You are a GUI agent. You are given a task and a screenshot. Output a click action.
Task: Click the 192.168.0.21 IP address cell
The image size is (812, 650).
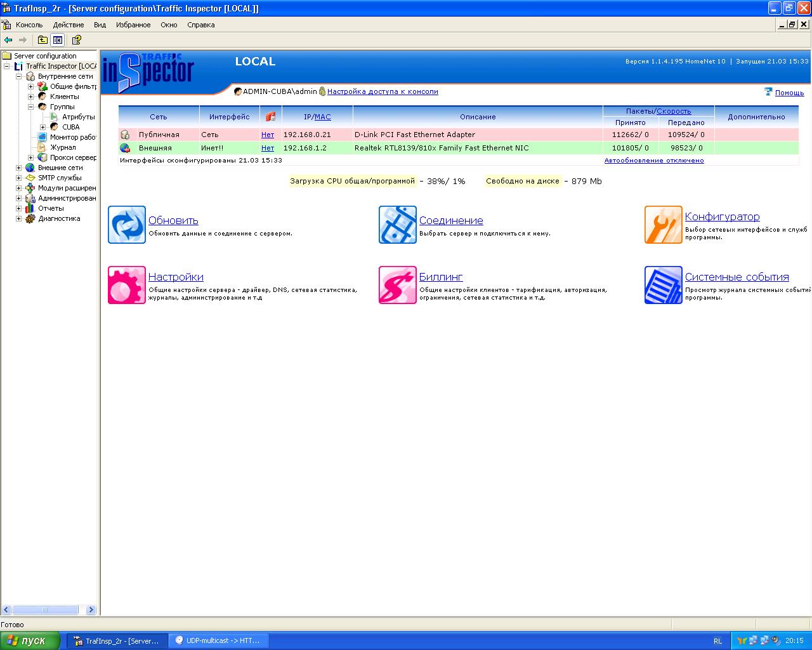(x=317, y=135)
